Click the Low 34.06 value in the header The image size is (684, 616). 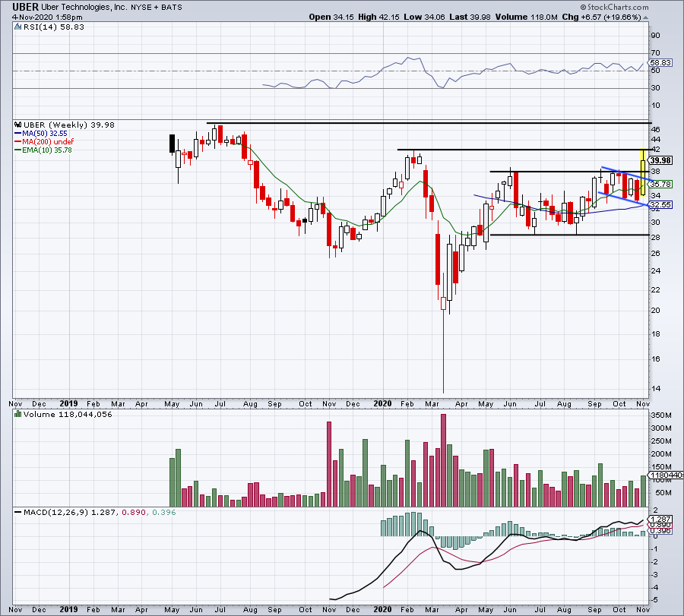424,17
